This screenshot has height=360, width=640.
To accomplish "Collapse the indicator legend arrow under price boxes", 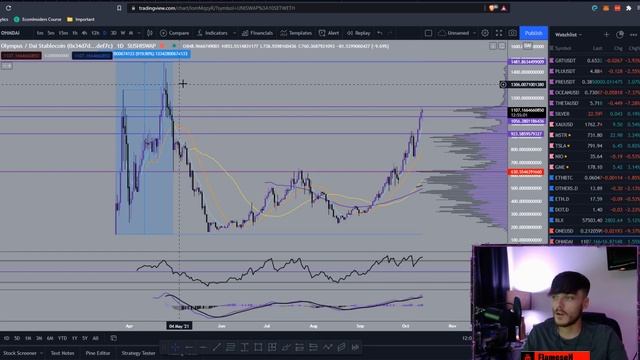I will [x=7, y=65].
